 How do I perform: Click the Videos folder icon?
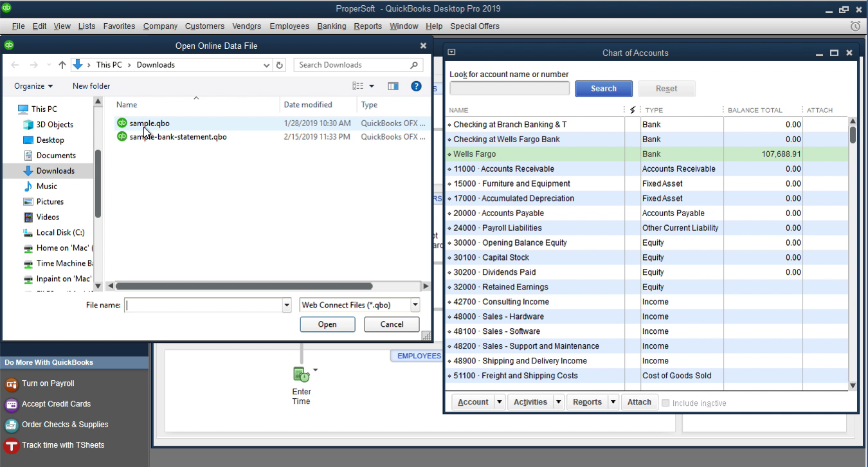28,217
